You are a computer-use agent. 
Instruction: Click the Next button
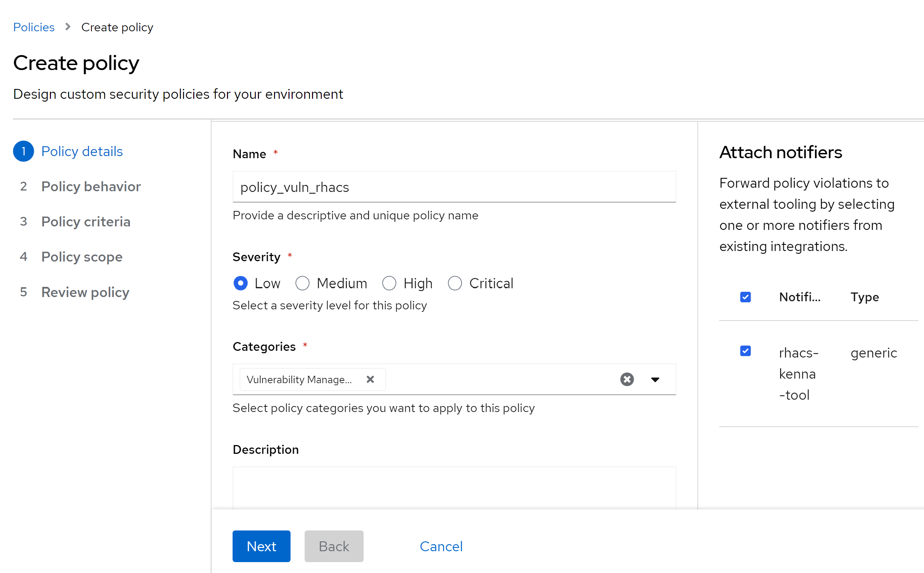(x=261, y=546)
